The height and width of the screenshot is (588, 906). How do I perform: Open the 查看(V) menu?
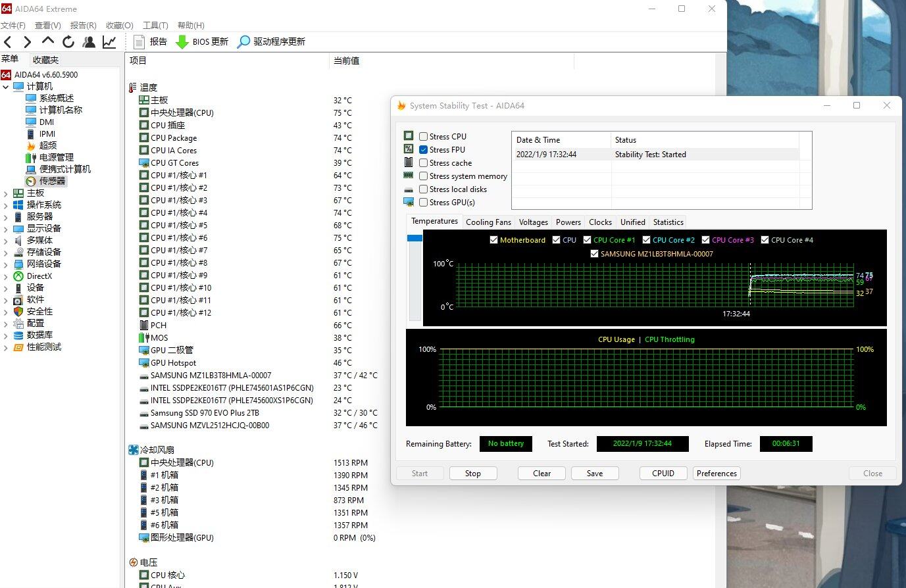[x=47, y=26]
